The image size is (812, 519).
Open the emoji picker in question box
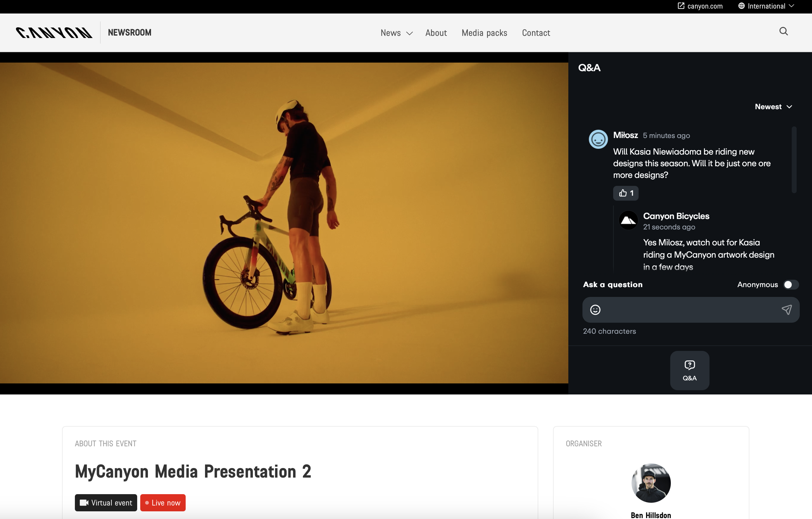pos(595,310)
